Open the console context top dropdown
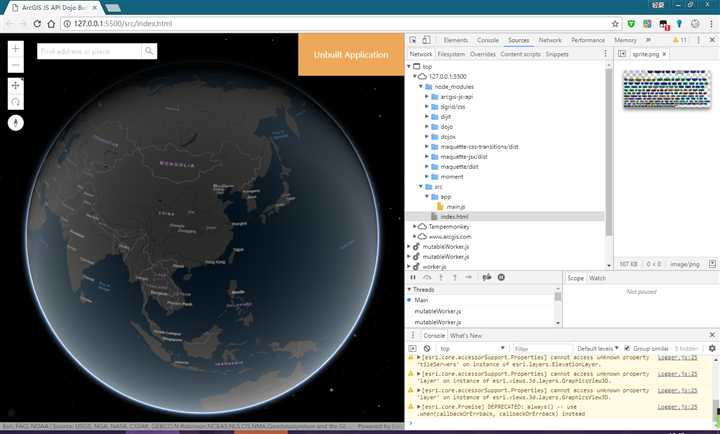Image resolution: width=720 pixels, height=434 pixels. click(472, 349)
